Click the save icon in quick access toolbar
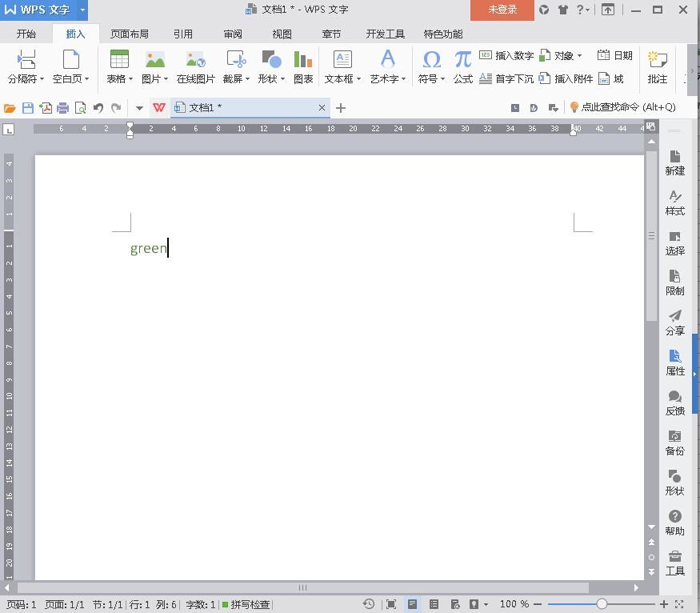 tap(28, 108)
